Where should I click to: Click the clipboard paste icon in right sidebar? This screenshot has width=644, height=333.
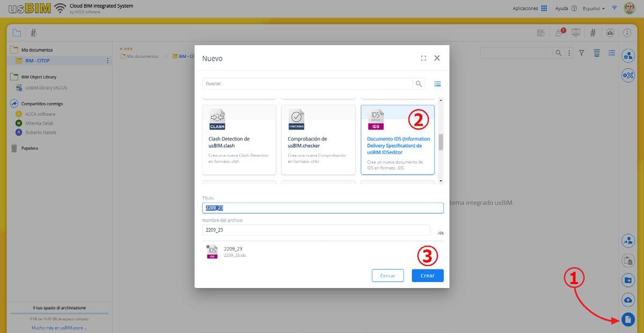click(628, 261)
